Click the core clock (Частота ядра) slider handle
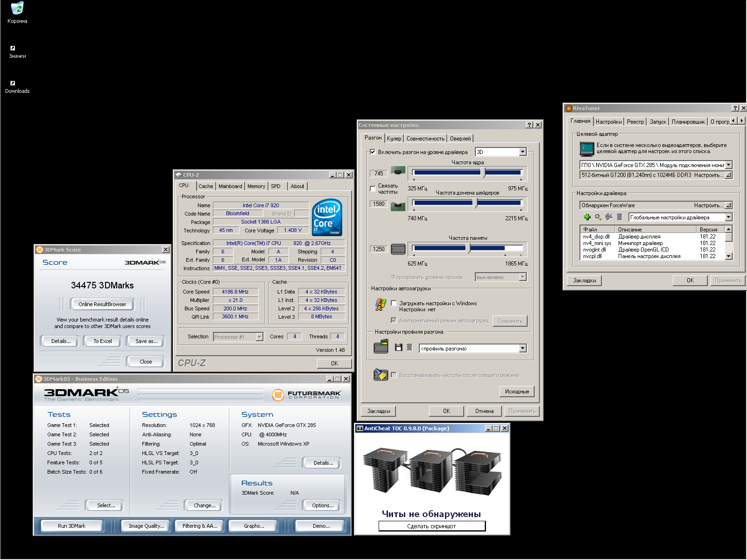 [x=483, y=173]
